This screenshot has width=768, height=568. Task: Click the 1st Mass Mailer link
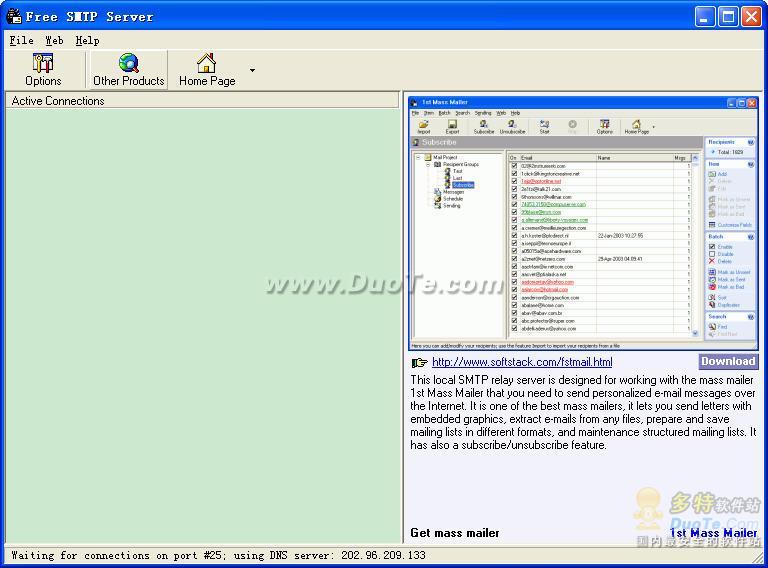coord(714,533)
